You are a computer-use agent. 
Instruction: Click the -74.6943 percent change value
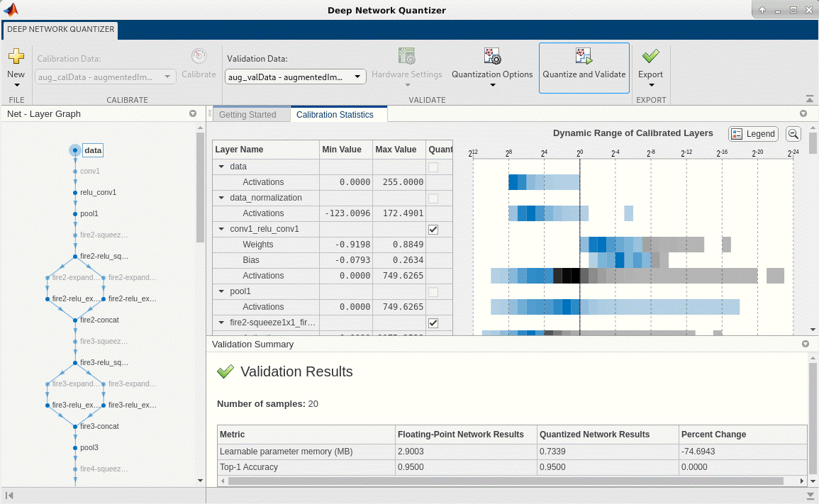click(698, 452)
